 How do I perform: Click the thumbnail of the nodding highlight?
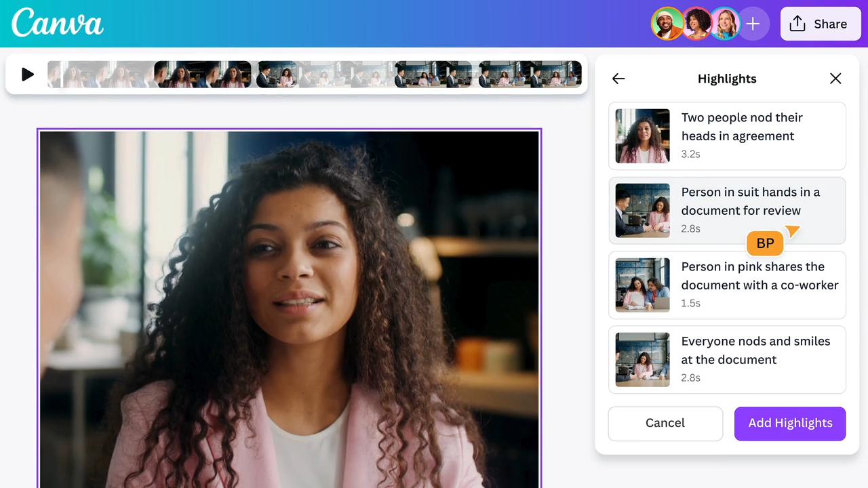click(642, 136)
